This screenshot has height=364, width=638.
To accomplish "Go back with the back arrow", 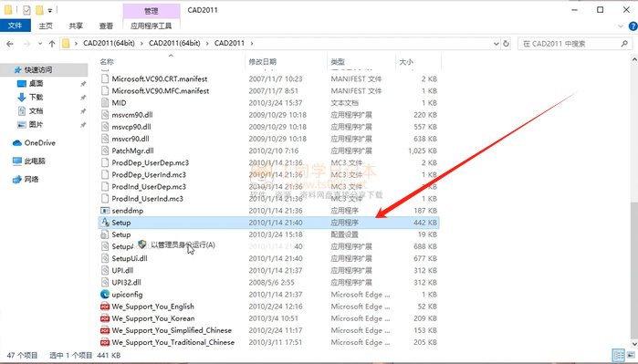I will click(x=10, y=44).
